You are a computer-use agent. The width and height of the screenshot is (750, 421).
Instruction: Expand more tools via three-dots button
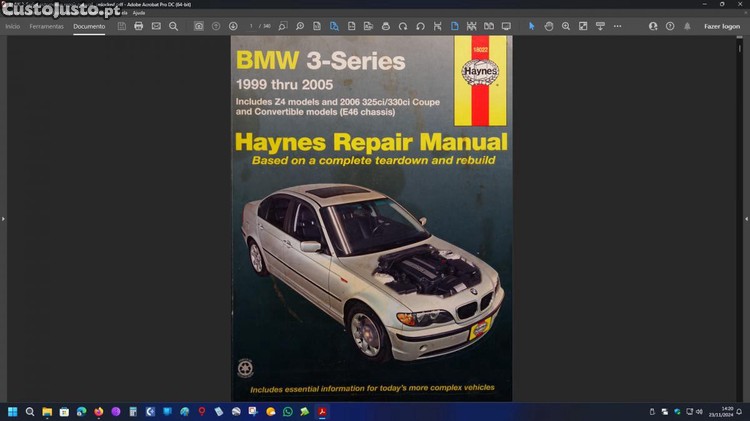[x=618, y=26]
